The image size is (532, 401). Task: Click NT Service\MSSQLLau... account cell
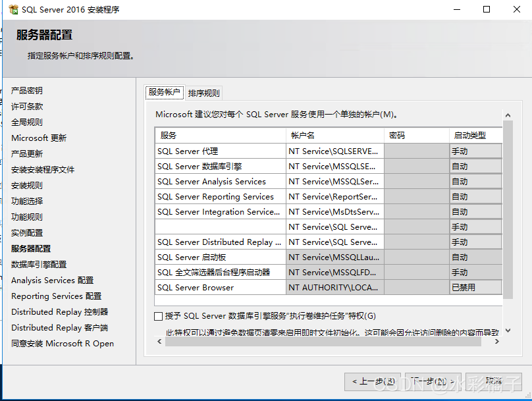335,257
